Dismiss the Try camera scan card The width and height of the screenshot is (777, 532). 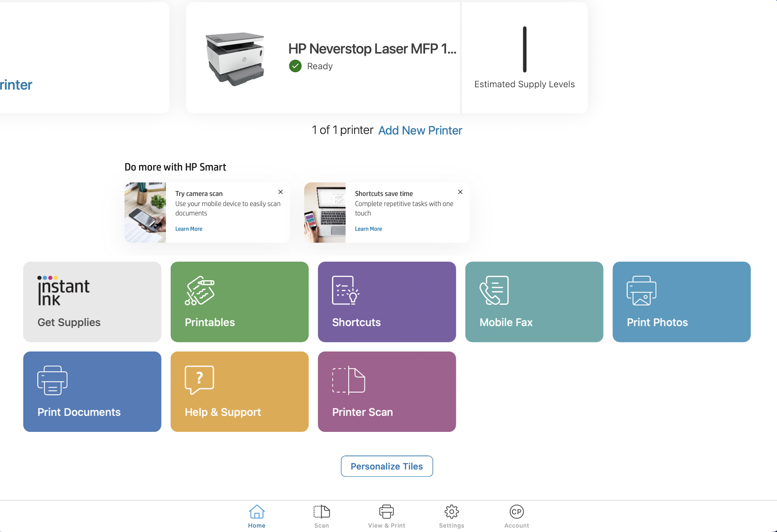281,192
